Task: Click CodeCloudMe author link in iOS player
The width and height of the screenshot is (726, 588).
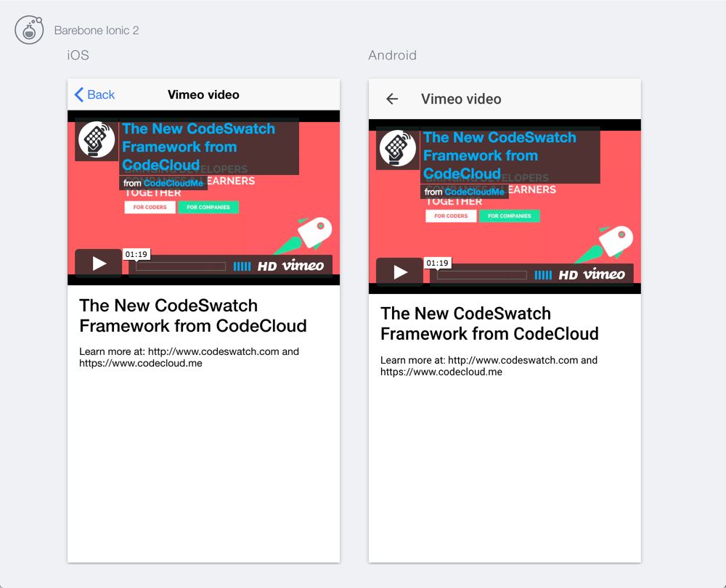Action: pyautogui.click(x=174, y=184)
